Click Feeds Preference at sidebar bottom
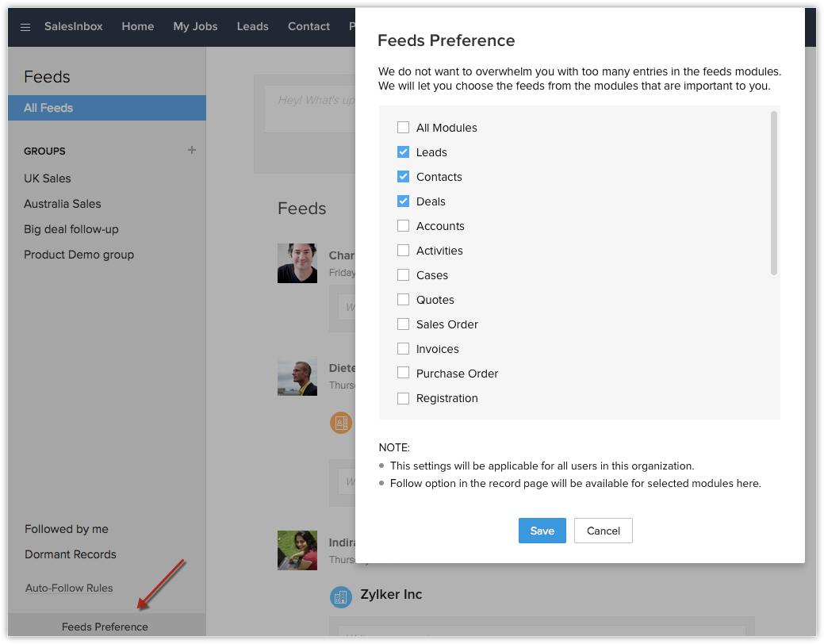The width and height of the screenshot is (824, 644). 105,627
